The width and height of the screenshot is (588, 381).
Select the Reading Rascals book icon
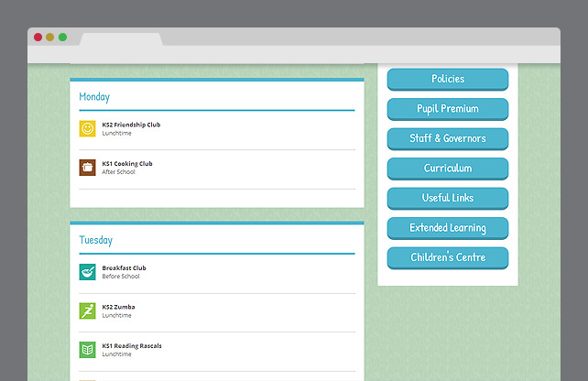coord(87,350)
